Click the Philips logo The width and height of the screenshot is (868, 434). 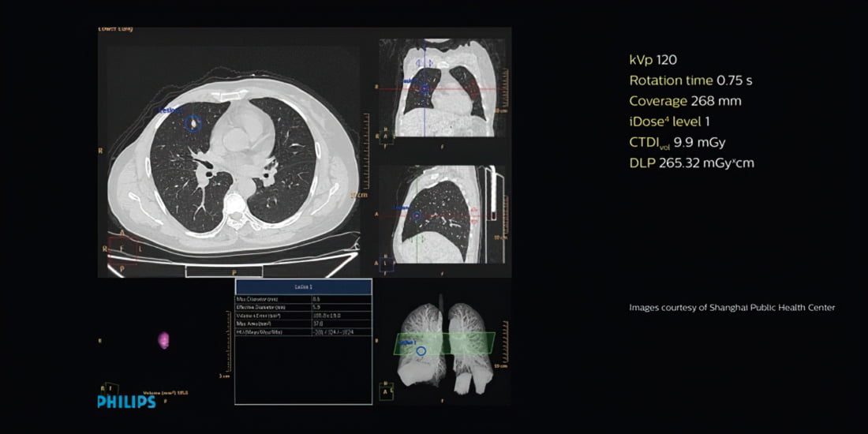[x=126, y=402]
